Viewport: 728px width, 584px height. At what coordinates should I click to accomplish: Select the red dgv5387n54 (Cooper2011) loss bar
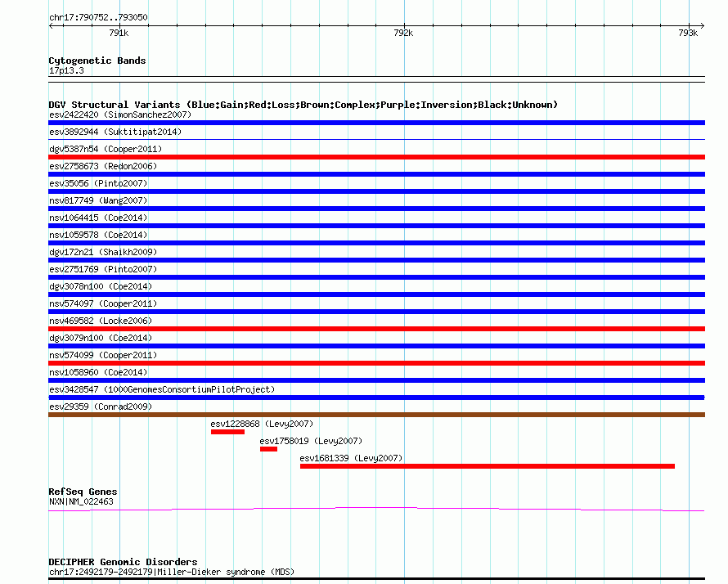pyautogui.click(x=376, y=157)
